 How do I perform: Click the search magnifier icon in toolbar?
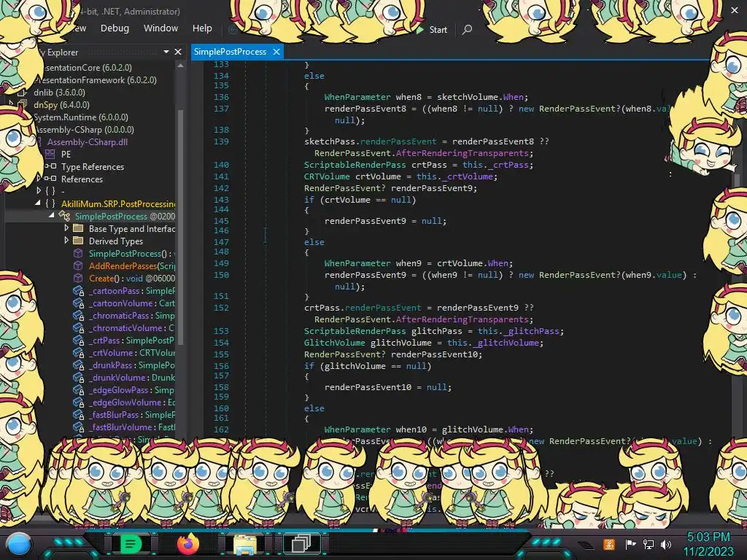click(x=468, y=29)
